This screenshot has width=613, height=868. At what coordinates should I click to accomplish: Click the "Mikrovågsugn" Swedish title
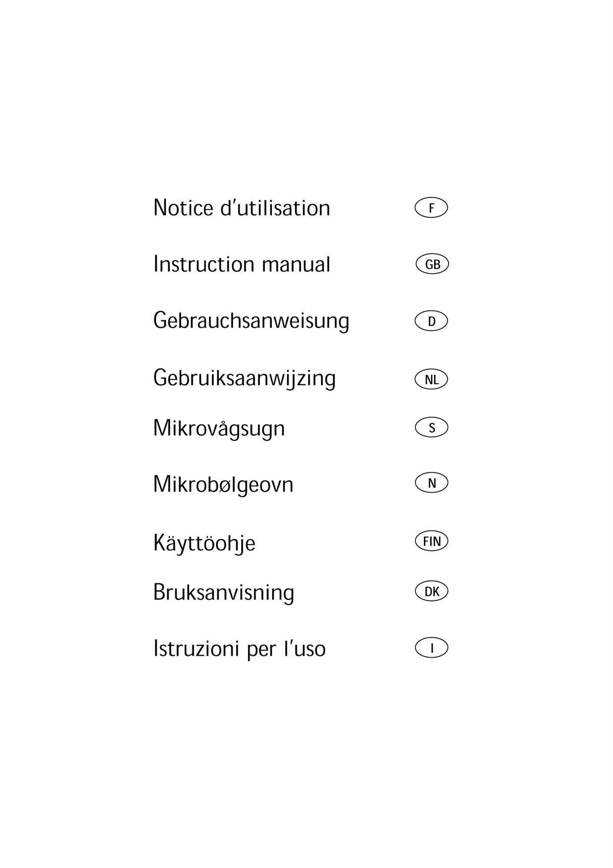tap(219, 429)
